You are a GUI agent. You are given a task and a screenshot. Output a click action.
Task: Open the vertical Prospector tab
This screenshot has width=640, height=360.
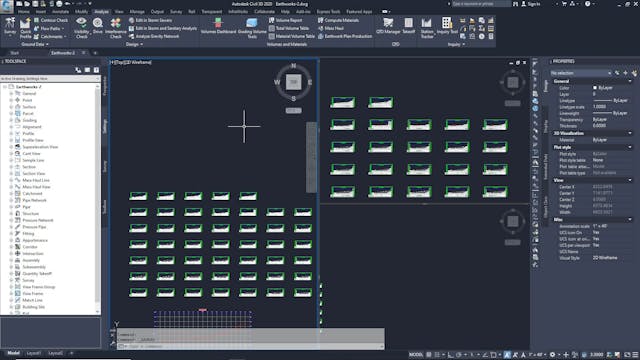[x=104, y=86]
